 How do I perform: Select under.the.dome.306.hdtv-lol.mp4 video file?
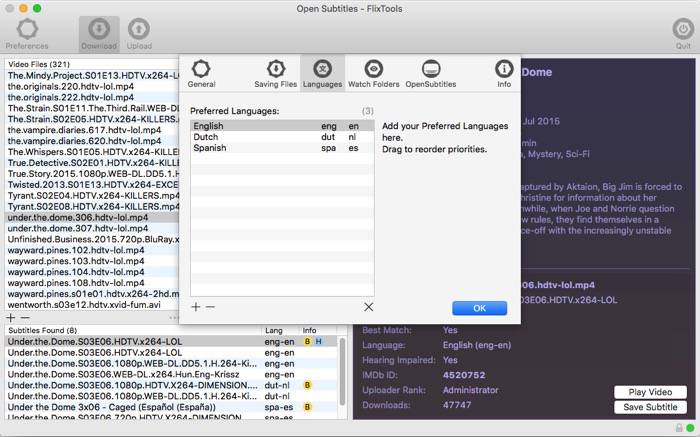(92, 217)
